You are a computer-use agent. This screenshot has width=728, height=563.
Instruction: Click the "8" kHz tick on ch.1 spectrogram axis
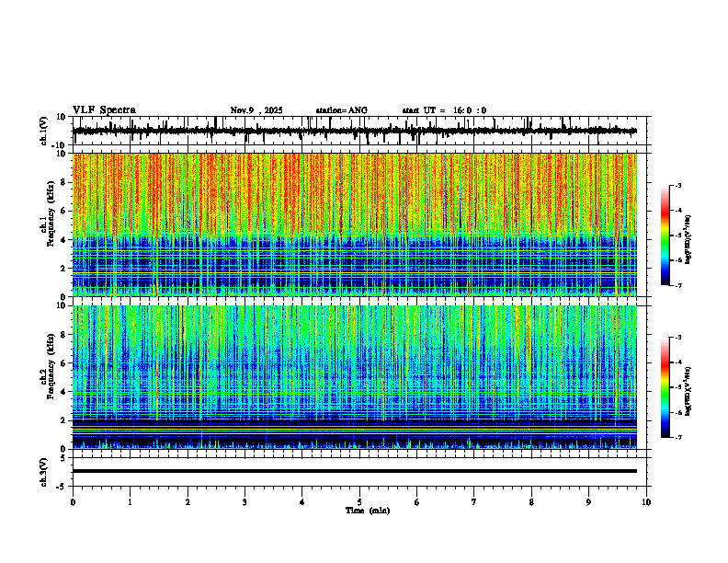pyautogui.click(x=64, y=182)
